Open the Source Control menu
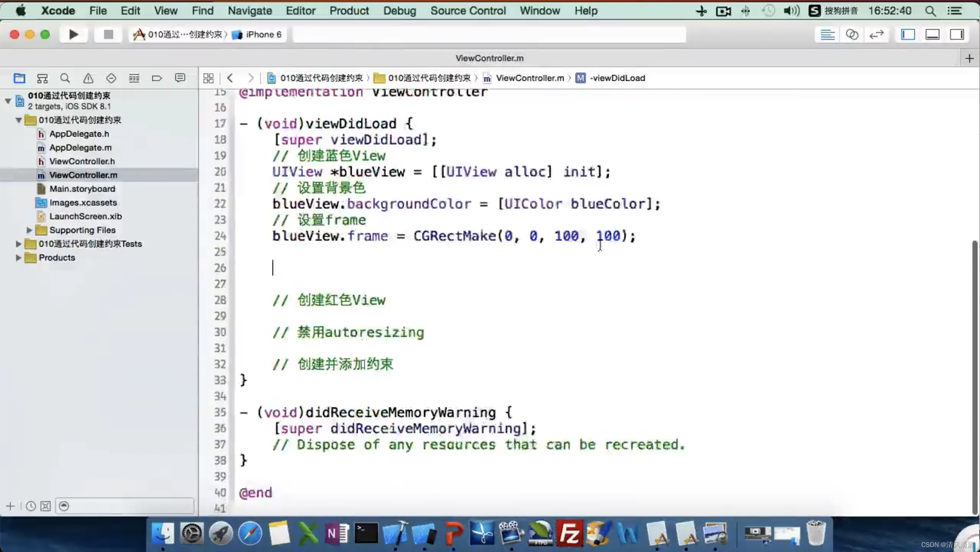980x552 pixels. click(468, 11)
